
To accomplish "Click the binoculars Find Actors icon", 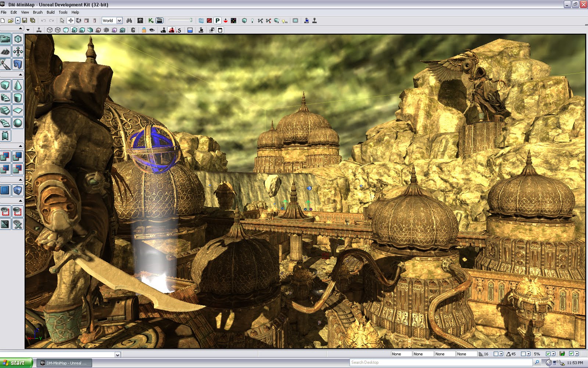I will [129, 21].
